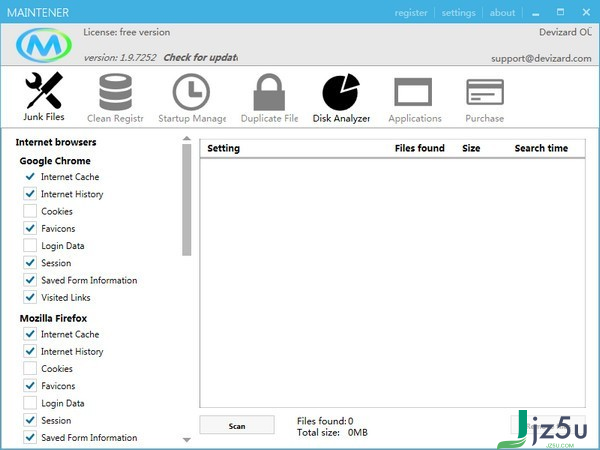The image size is (600, 450).
Task: Click the Internet browsers heading
Action: point(56,142)
